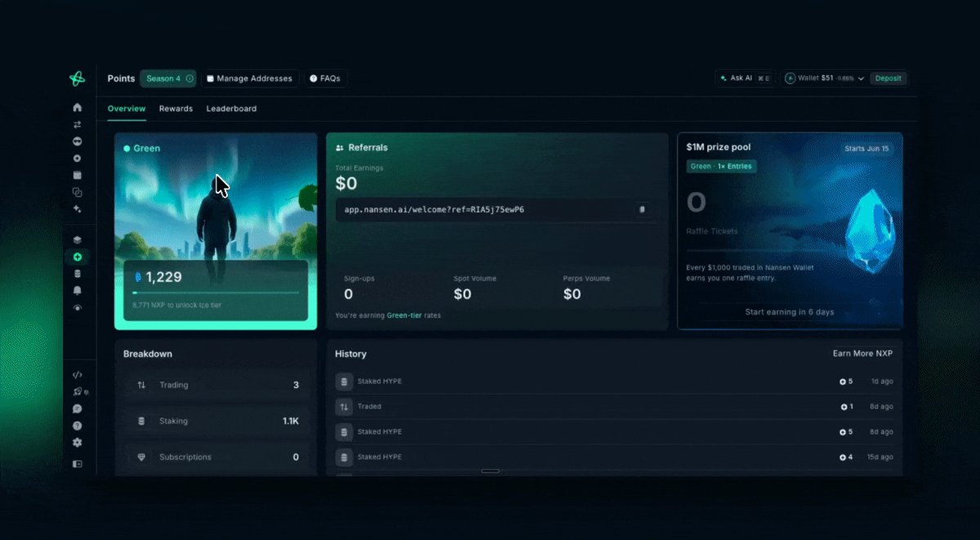Click the Ask AI button
The image size is (980, 540).
(745, 78)
